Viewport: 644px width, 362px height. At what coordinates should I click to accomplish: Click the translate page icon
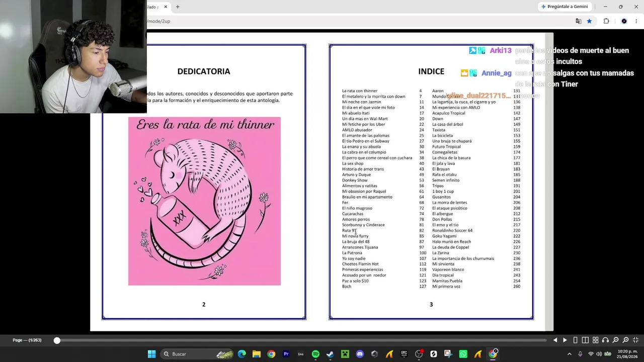(x=578, y=21)
